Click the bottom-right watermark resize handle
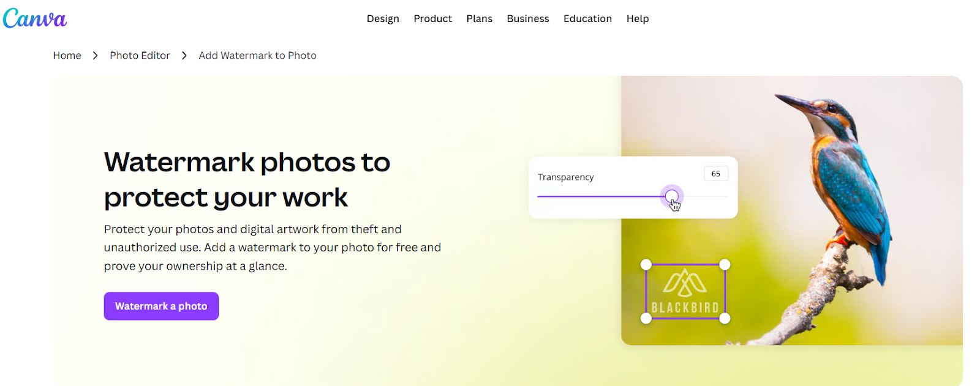Viewport: 980px width, 386px height. [x=725, y=318]
